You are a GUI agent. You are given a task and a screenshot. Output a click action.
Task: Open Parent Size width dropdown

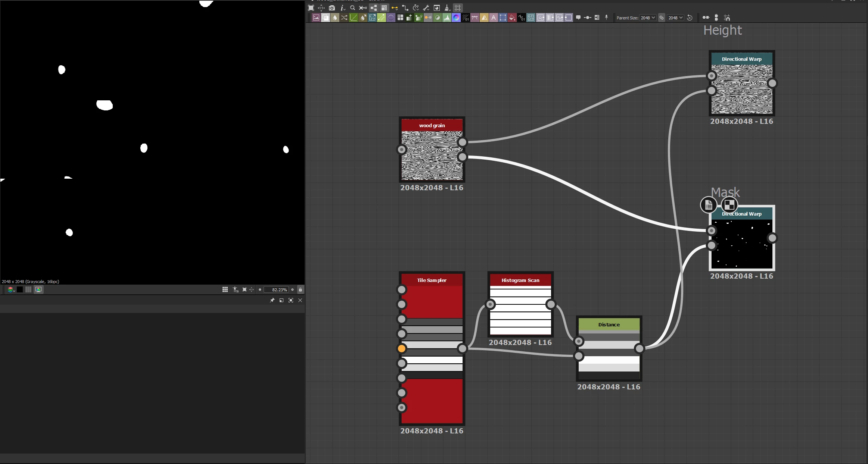(x=648, y=18)
